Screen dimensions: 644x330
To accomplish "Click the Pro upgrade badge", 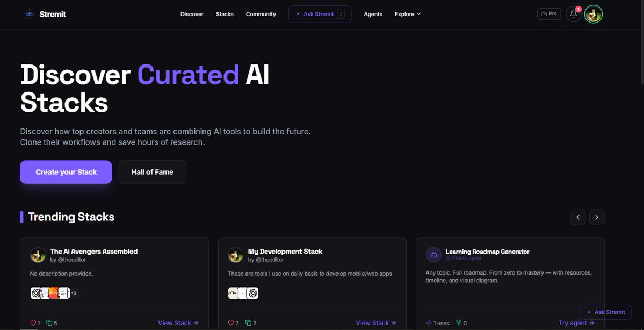I will pyautogui.click(x=548, y=13).
